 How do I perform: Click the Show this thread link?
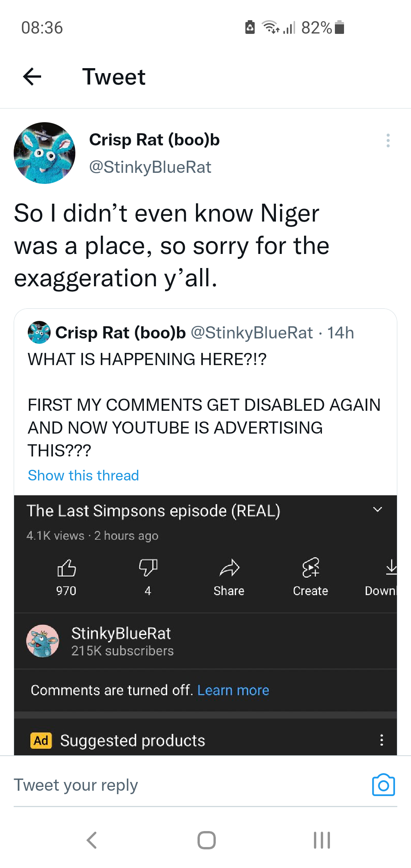(83, 475)
